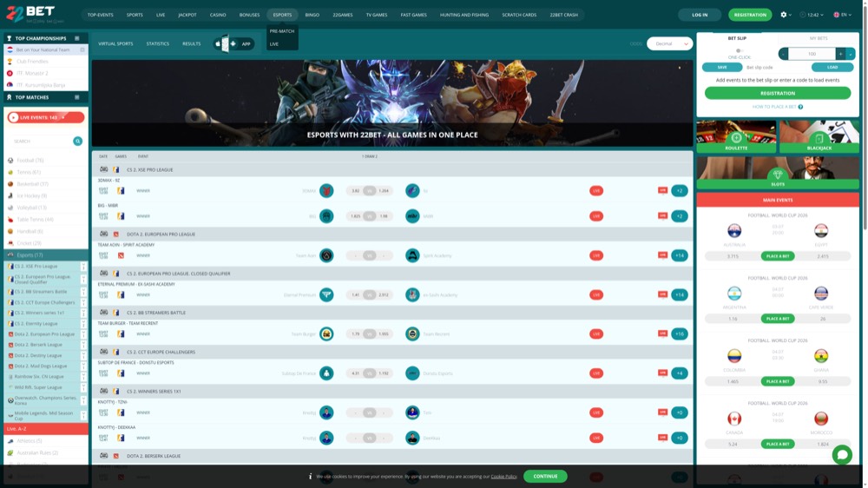The image size is (868, 488).
Task: Toggle favorite on Bet on Your National Team
Action: [x=82, y=49]
